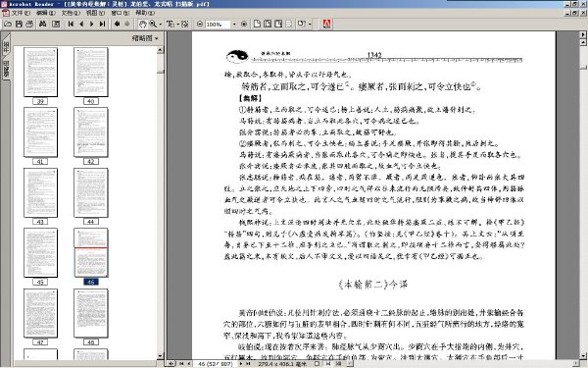This screenshot has width=588, height=368.
Task: Select page thumbnail 47
Action: (40, 313)
